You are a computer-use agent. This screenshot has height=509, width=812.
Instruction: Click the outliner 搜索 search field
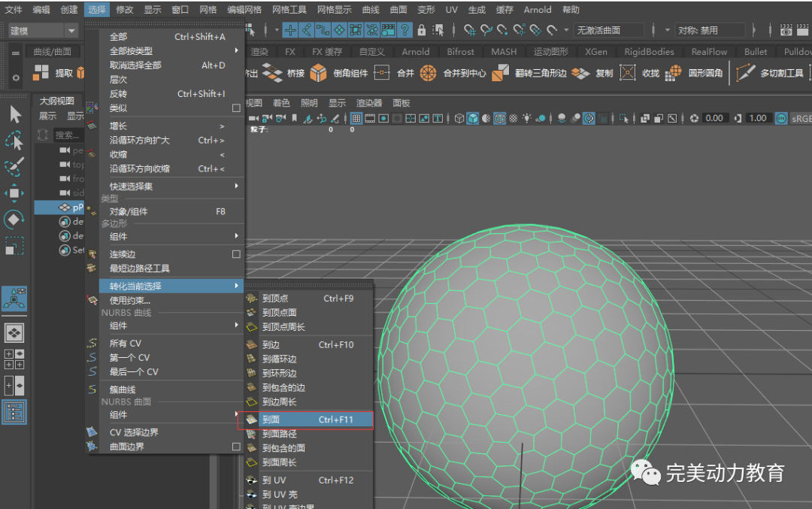click(x=68, y=135)
